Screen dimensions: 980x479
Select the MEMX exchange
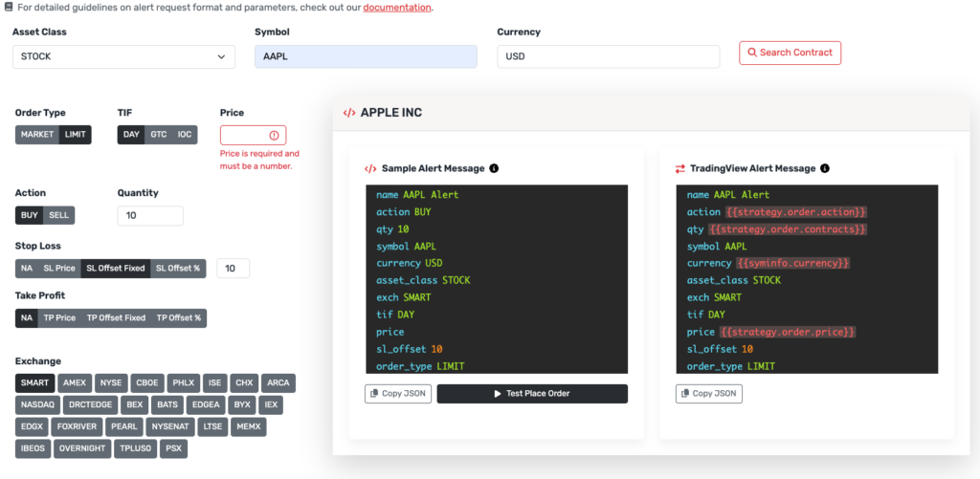(248, 427)
